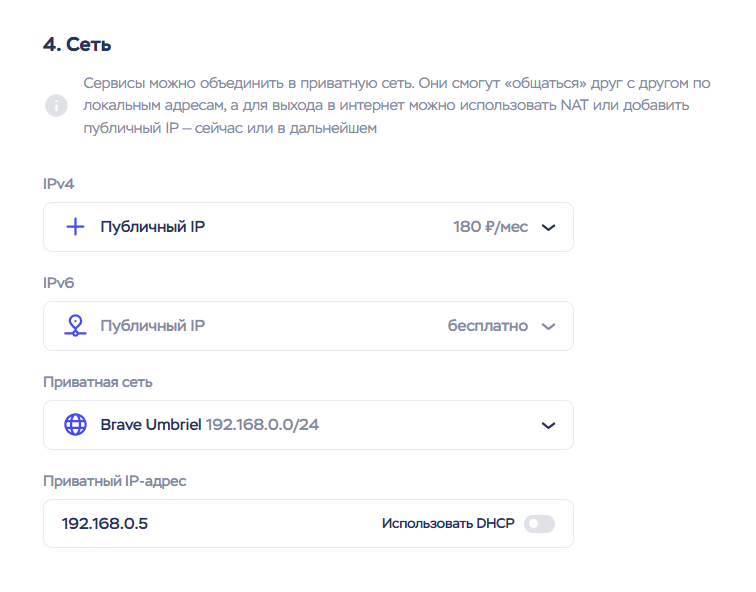Toggle the Использовать DHCP switch
The width and height of the screenshot is (756, 592).
pos(539,523)
